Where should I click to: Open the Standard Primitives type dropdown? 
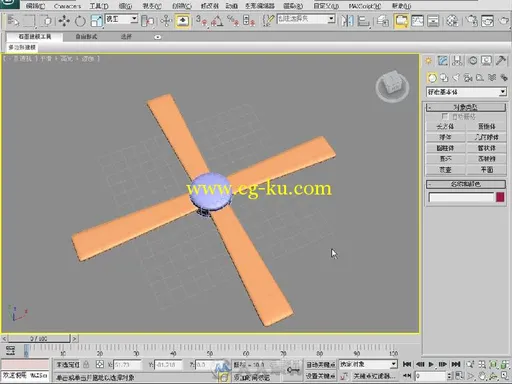coord(466,92)
